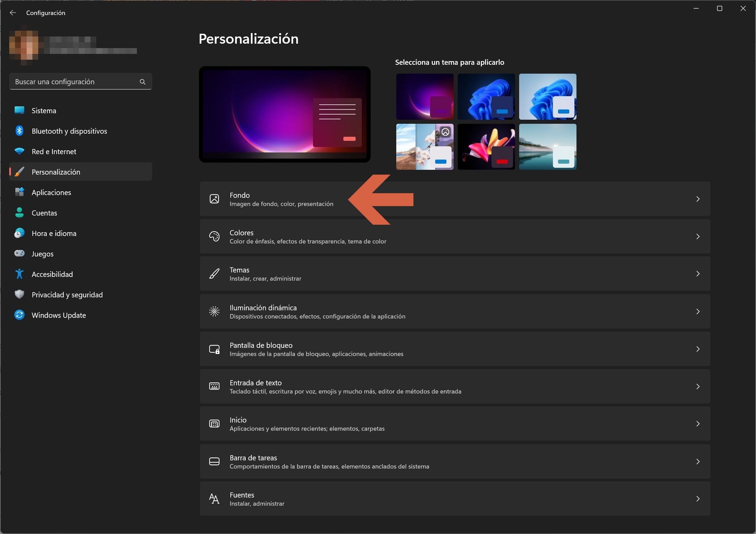
Task: Maximize the Configuración window
Action: coord(719,9)
